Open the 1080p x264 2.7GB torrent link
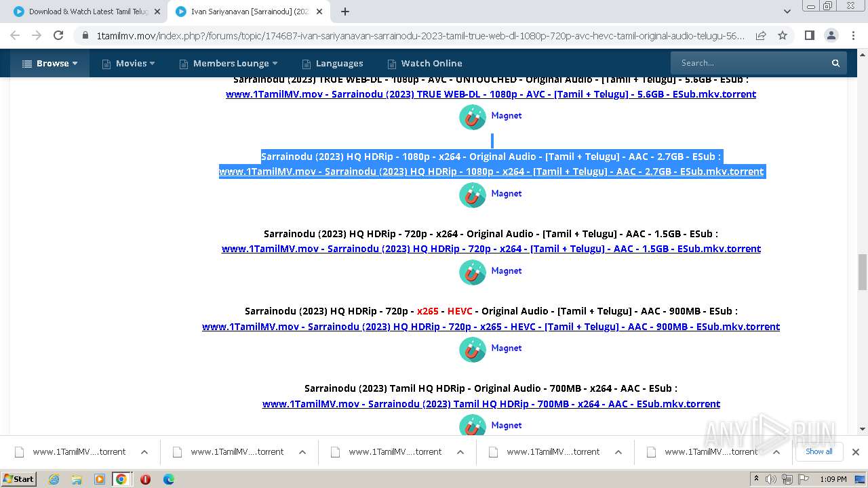 (492, 171)
